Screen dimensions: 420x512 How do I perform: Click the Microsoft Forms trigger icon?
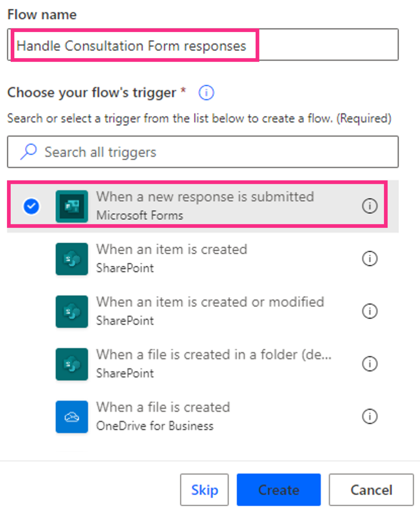coord(71,206)
